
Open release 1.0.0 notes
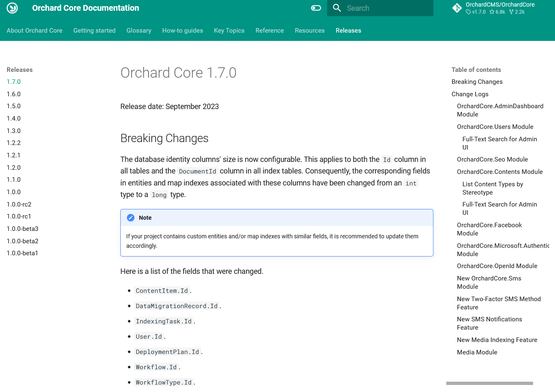(14, 192)
